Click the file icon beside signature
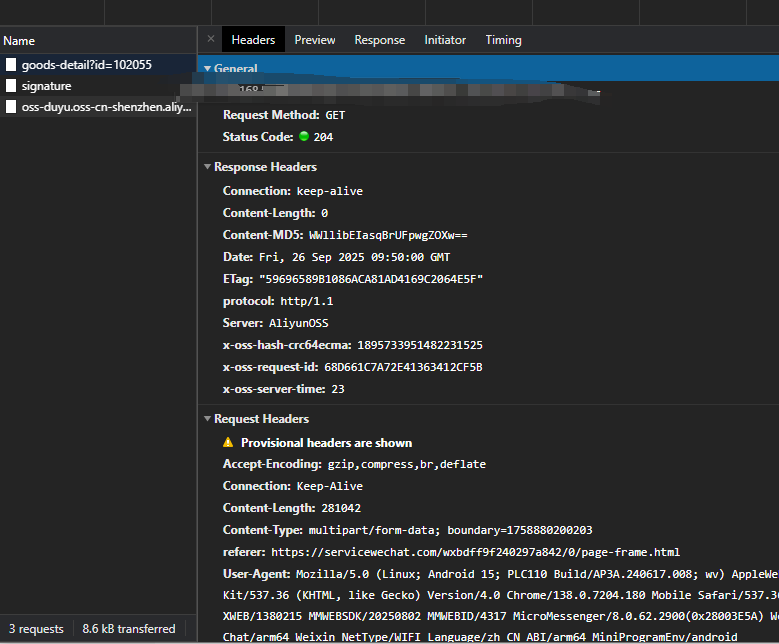 pyautogui.click(x=11, y=86)
